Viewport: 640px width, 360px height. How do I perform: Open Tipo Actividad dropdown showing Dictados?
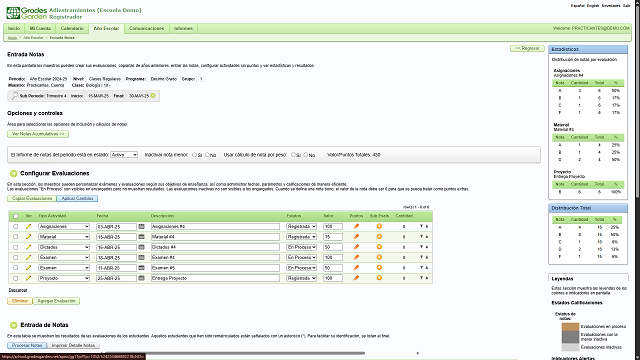(64, 247)
